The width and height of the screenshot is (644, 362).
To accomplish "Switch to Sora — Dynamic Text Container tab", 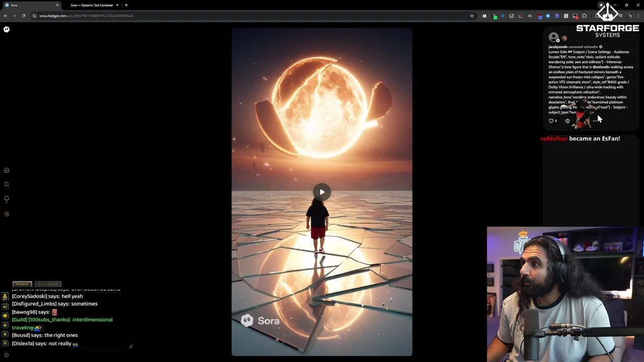I will point(92,5).
